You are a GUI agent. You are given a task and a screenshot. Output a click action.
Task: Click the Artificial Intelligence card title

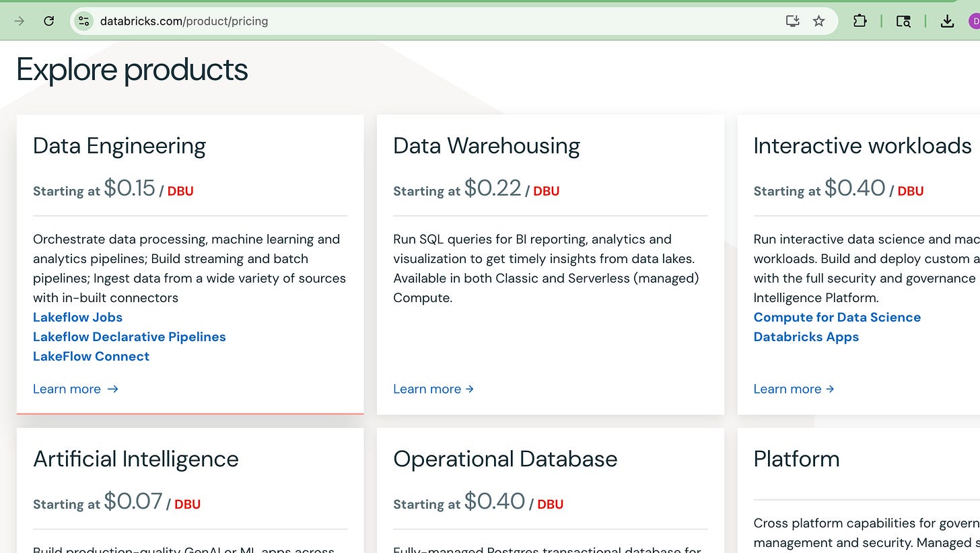click(x=136, y=459)
